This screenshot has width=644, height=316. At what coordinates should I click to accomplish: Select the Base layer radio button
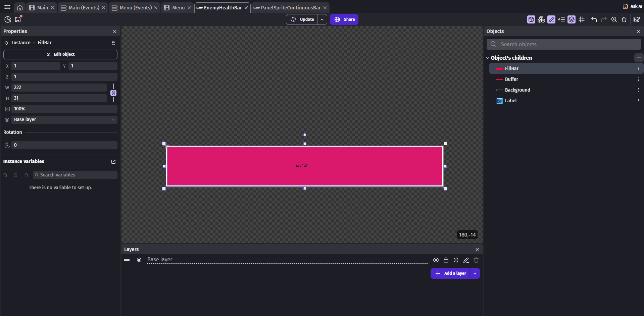pos(139,260)
